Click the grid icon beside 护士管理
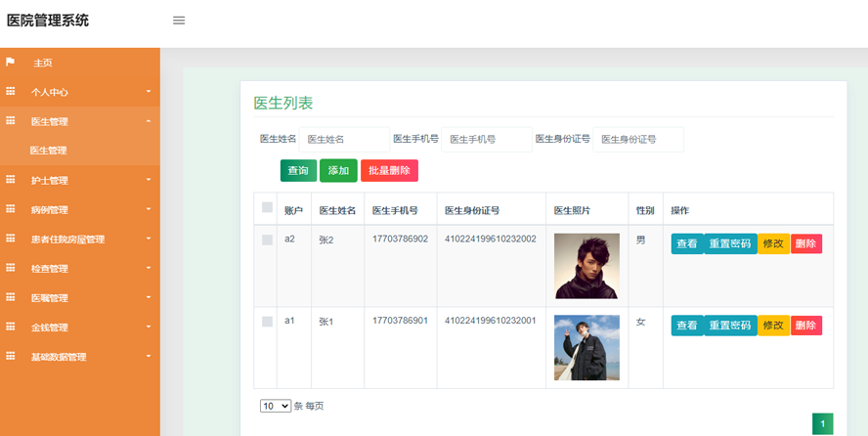The image size is (868, 436). tap(11, 180)
